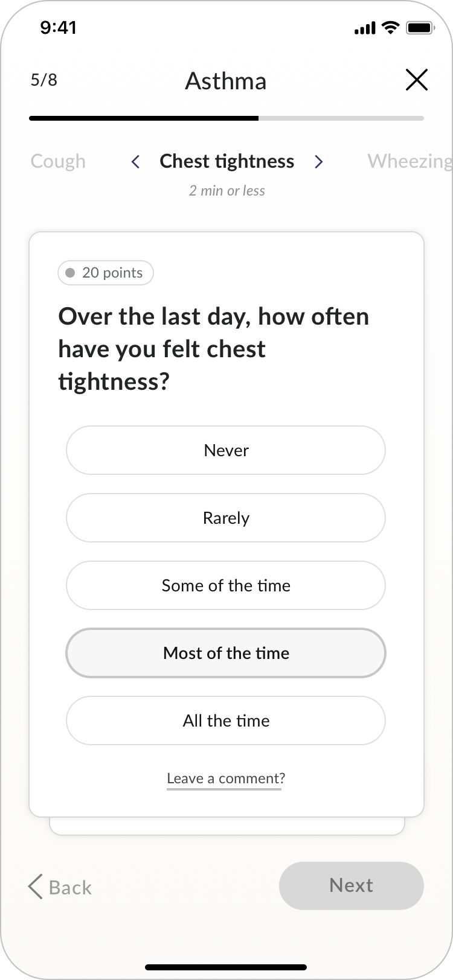Tap the dot inside the 20 points badge
This screenshot has width=453, height=980.
tap(71, 273)
